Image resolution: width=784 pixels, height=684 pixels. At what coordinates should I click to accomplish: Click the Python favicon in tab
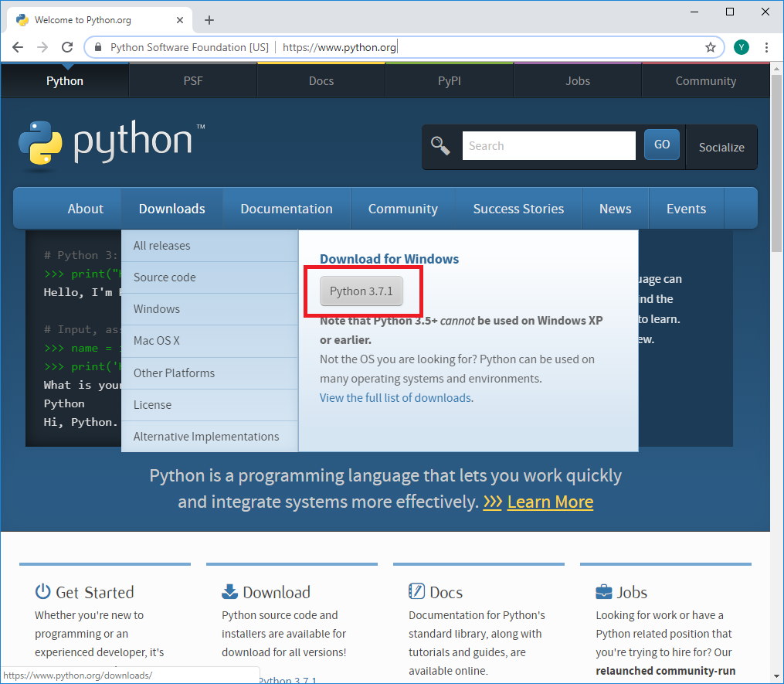coord(22,20)
